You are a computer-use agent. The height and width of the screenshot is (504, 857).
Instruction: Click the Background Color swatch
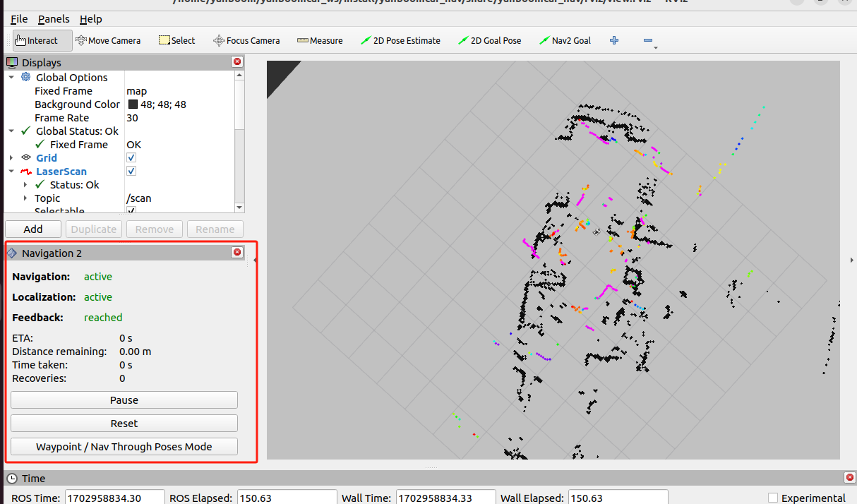pyautogui.click(x=133, y=104)
